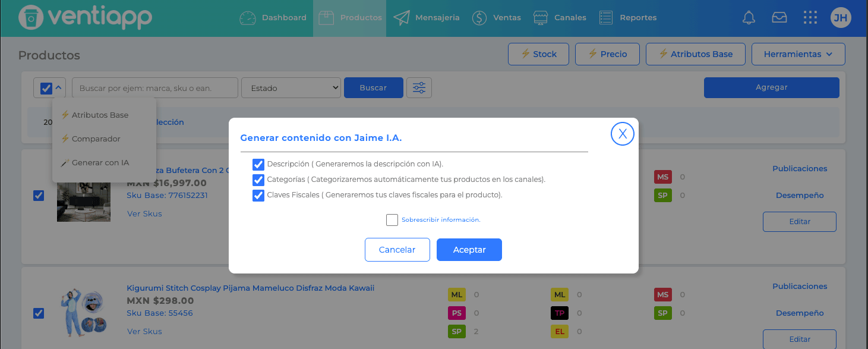Click the MS badge in Kigurumi row

[x=663, y=294]
